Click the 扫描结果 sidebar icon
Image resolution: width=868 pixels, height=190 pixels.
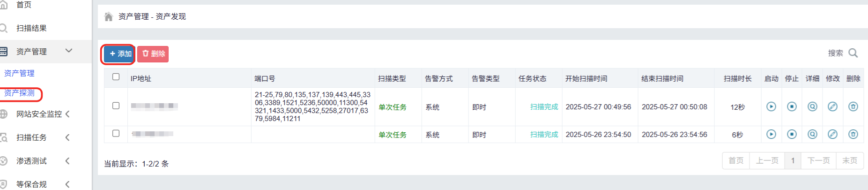3,28
